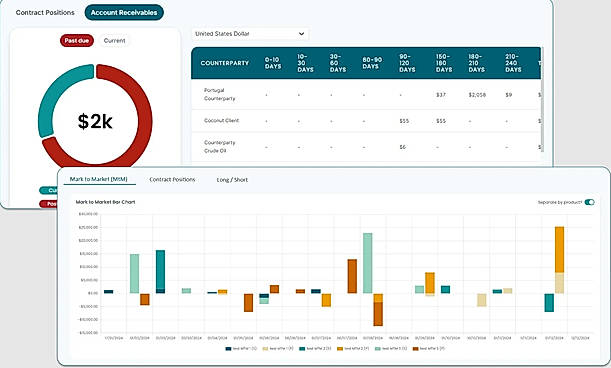Click the 10-30 DAYS column header
This screenshot has height=368, width=611.
pyautogui.click(x=305, y=63)
